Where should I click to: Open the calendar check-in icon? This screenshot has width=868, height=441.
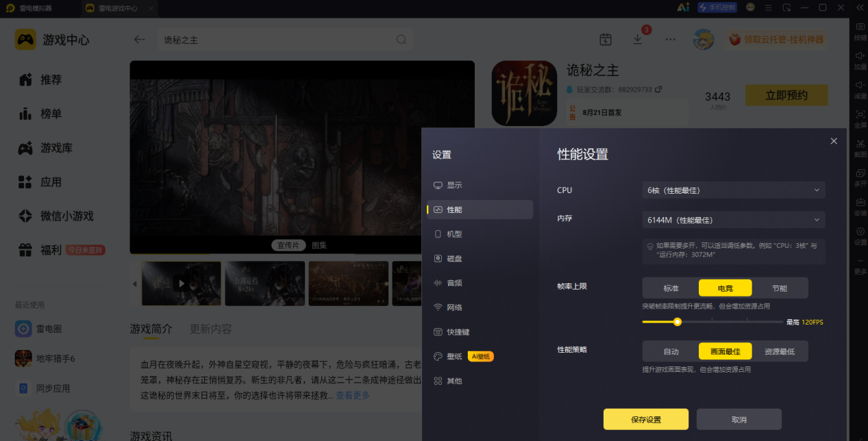point(605,40)
